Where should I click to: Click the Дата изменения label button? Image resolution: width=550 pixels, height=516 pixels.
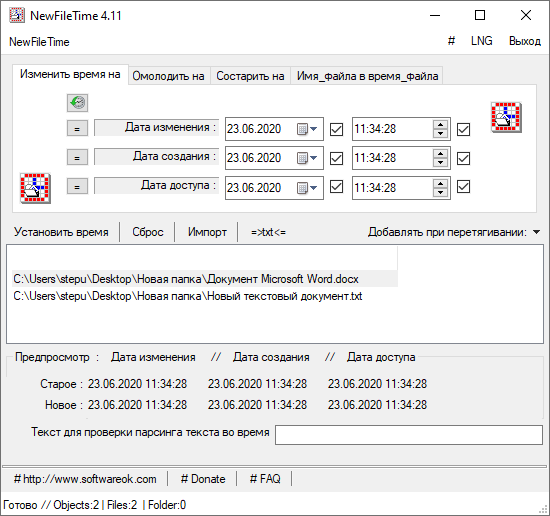(x=156, y=128)
